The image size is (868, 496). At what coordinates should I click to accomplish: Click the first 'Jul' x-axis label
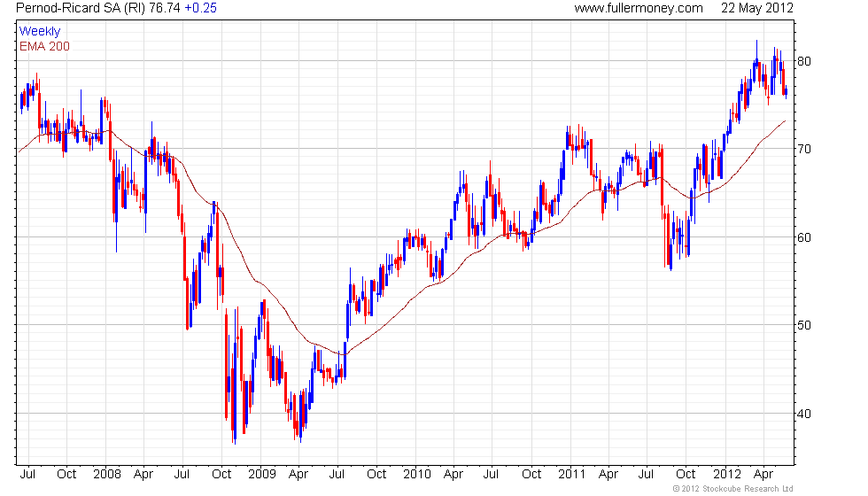[27, 475]
